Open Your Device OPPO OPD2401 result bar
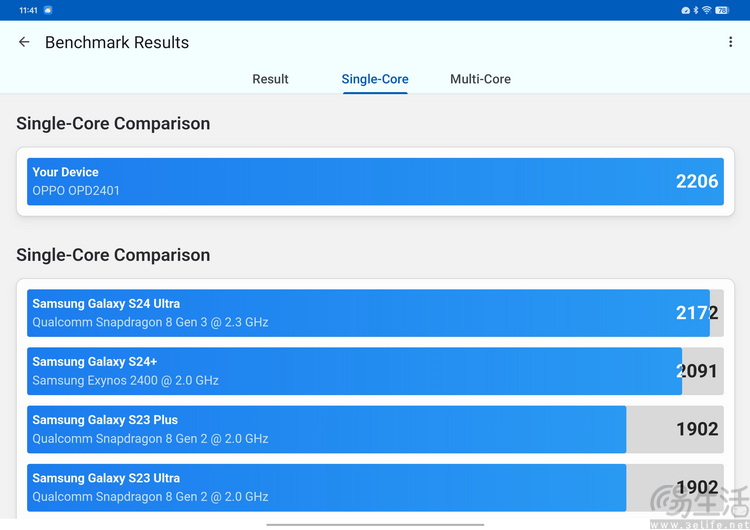The image size is (750, 530). pyautogui.click(x=375, y=181)
